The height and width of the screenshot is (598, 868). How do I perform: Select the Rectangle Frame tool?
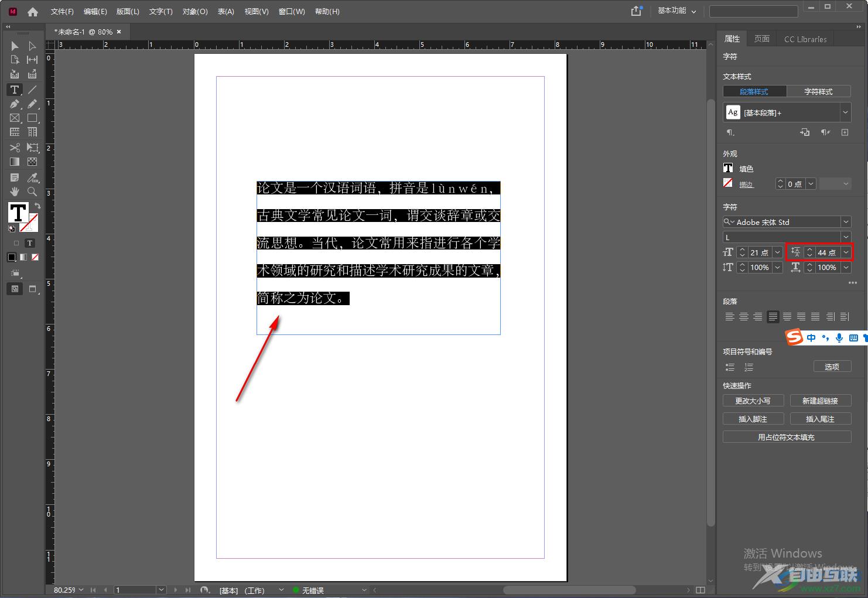[15, 118]
